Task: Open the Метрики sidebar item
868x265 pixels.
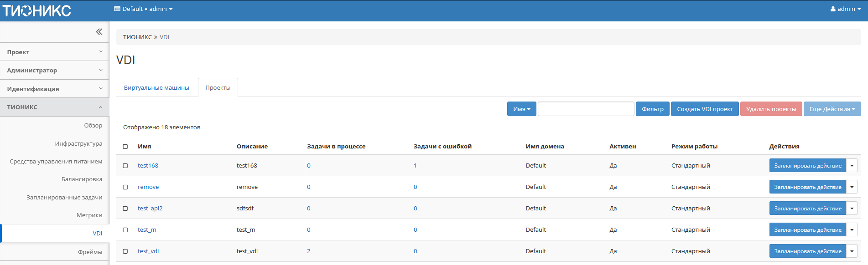Action: (89, 215)
